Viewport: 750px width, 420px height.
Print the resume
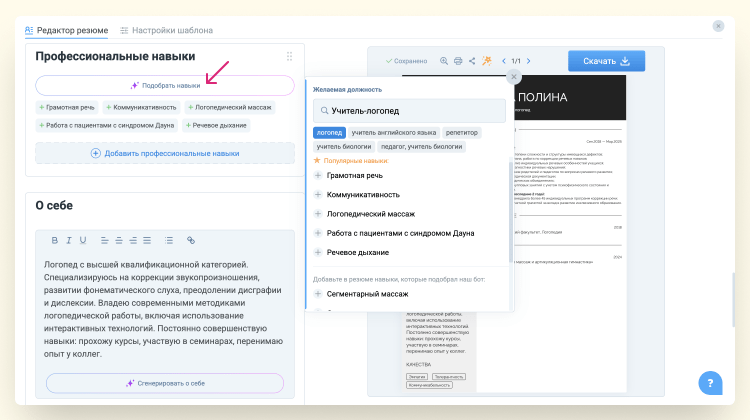click(458, 61)
